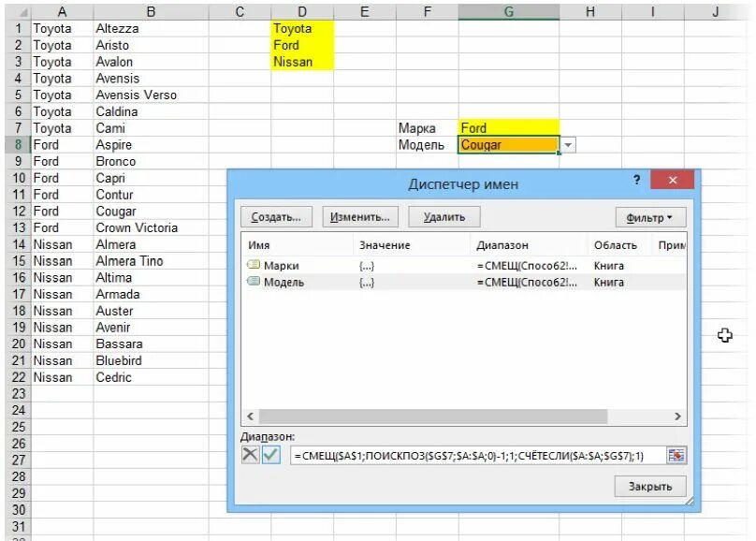The height and width of the screenshot is (541, 756).
Task: Select the yellow Ford cell in G7
Action: tap(509, 128)
